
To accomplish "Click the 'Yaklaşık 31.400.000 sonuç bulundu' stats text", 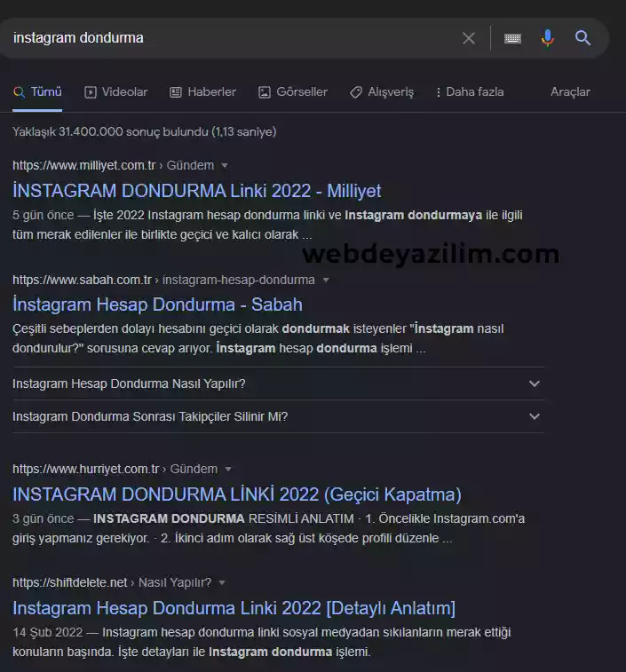I will 144,131.
